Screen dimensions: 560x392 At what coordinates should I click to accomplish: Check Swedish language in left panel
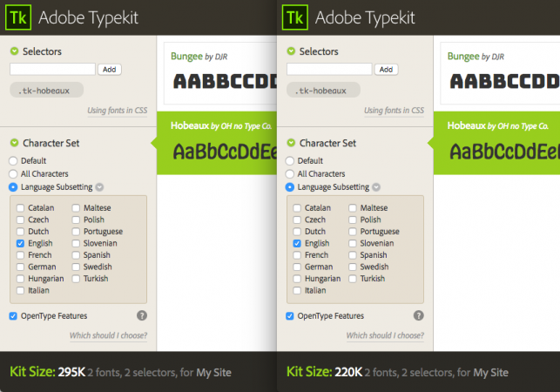(x=76, y=267)
